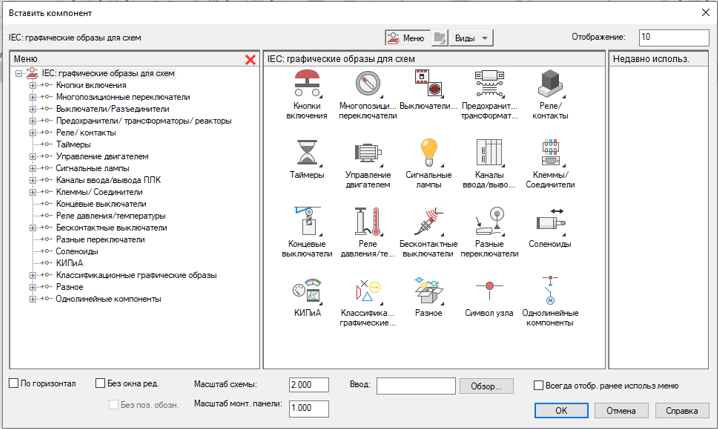Open the Реле давления/температуры thermometer icon

click(368, 222)
